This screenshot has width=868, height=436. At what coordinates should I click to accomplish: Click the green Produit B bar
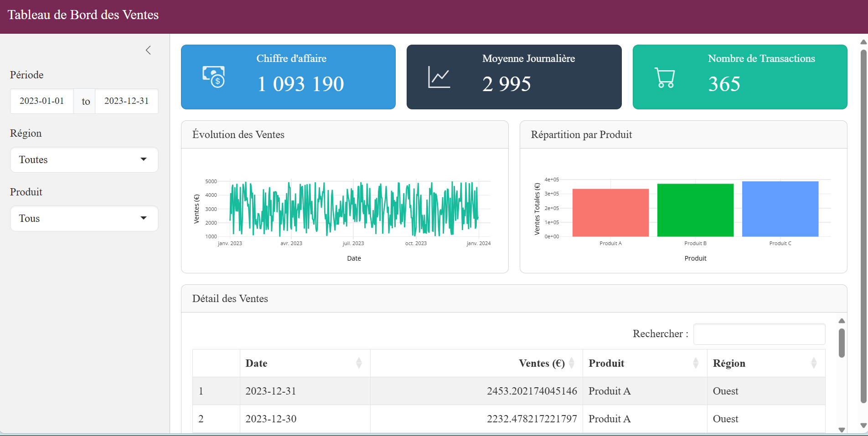[x=695, y=210]
